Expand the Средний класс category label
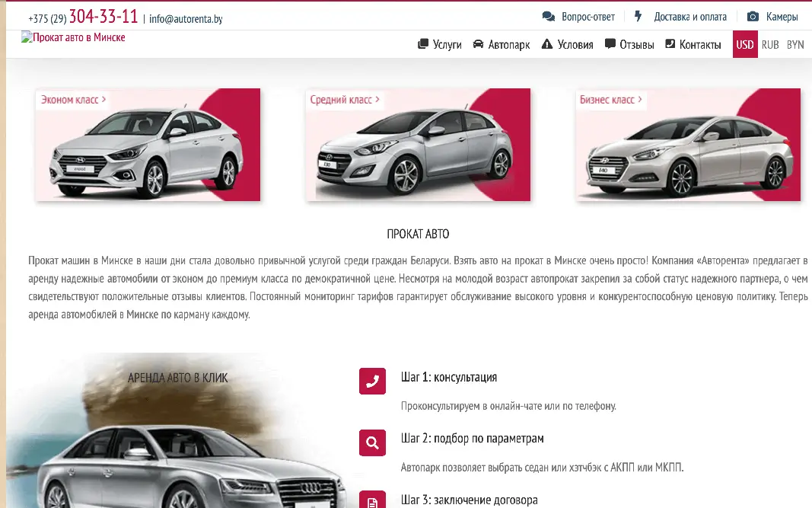812x508 pixels. [x=345, y=100]
